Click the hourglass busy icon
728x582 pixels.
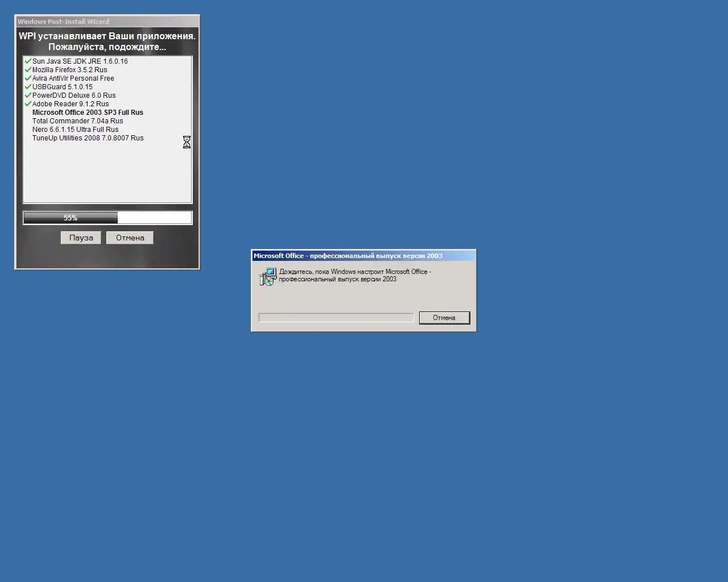187,142
